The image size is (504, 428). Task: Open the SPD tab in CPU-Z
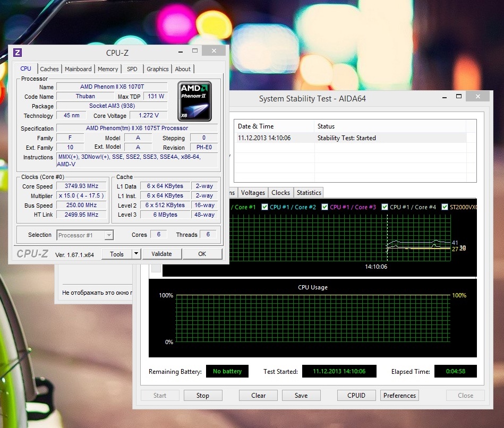pos(132,69)
